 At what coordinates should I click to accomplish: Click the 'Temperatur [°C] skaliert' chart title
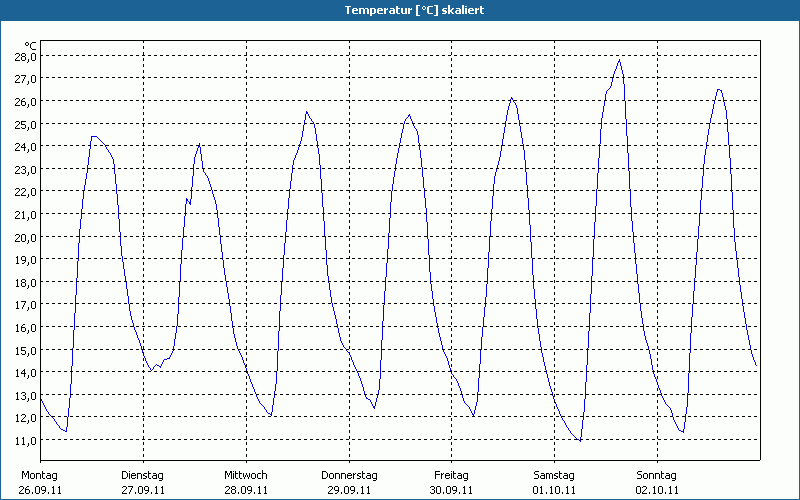[x=414, y=10]
